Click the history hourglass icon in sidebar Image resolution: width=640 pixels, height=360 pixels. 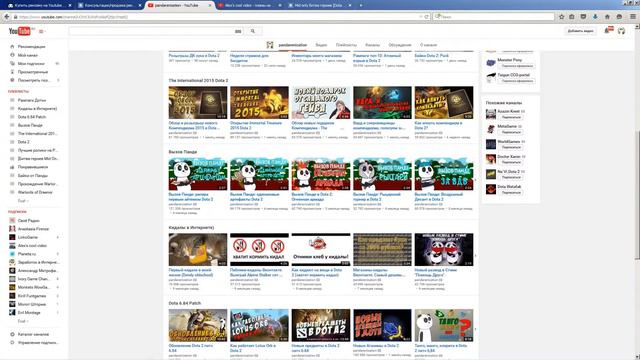click(12, 72)
